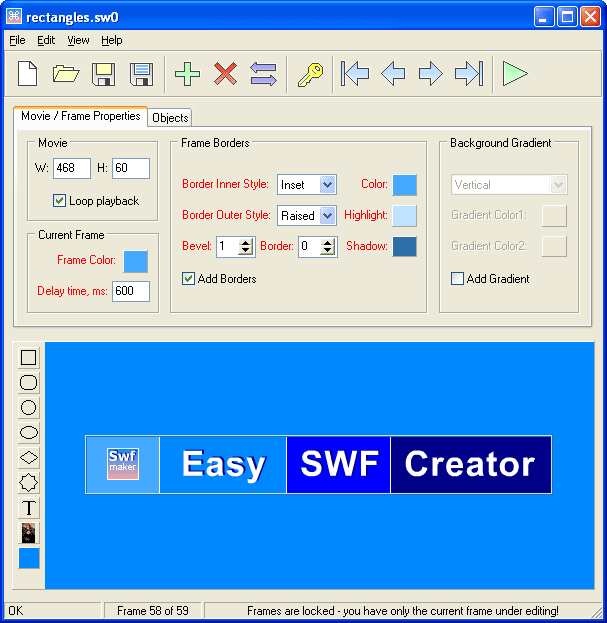Decrease the Bevel value
Image resolution: width=607 pixels, height=623 pixels.
pyautogui.click(x=246, y=251)
